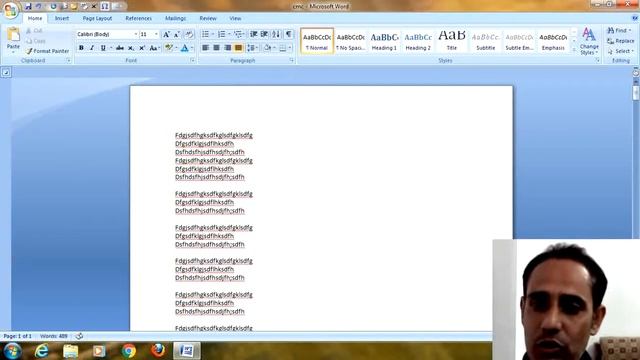Align text right
Viewport: 640px width, 360px height.
coord(227,48)
